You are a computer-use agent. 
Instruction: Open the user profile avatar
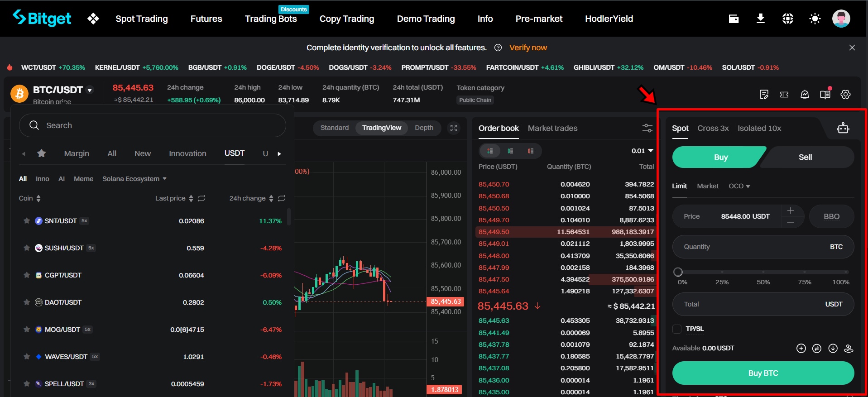pyautogui.click(x=841, y=19)
